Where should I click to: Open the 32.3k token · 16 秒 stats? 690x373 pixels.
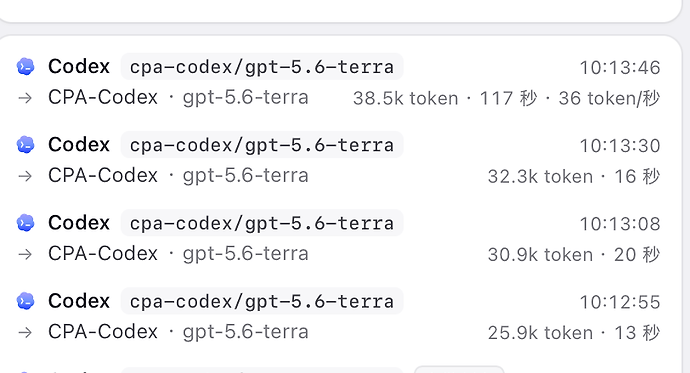(x=574, y=176)
